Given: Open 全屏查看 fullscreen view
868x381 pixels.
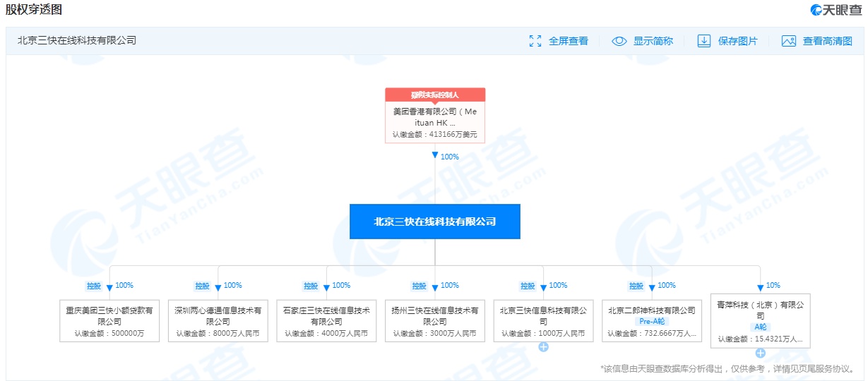Looking at the screenshot, I should (569, 41).
